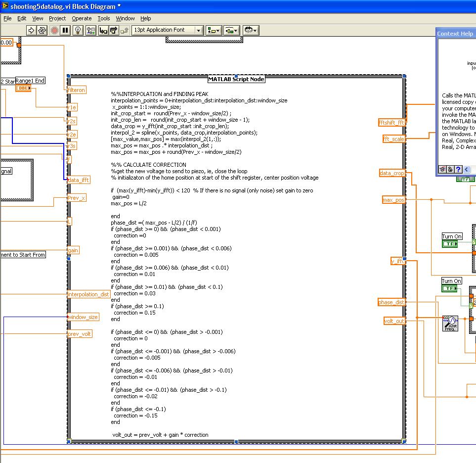
Task: Toggle the TF boolean below the Context Help
Action: tap(465, 179)
